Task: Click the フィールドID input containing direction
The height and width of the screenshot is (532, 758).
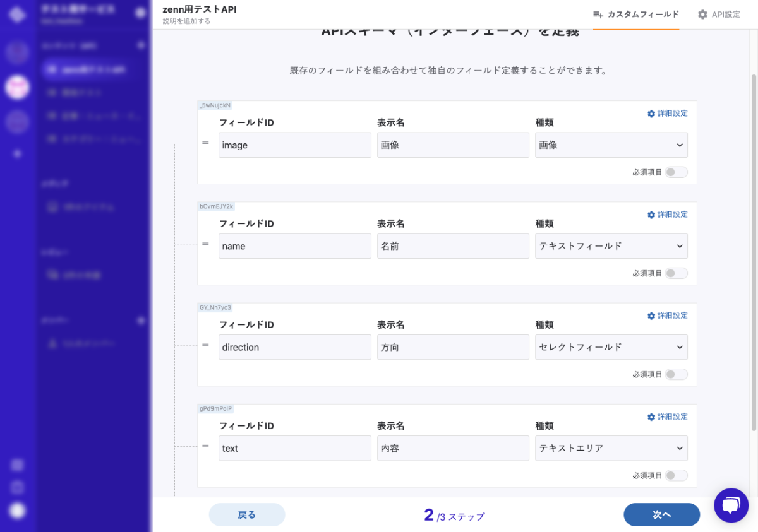Action: pos(295,347)
